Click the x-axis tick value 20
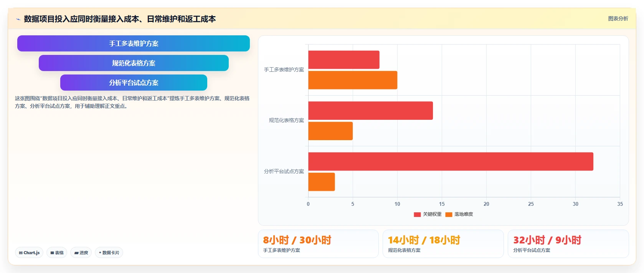The width and height of the screenshot is (644, 273). click(x=486, y=204)
